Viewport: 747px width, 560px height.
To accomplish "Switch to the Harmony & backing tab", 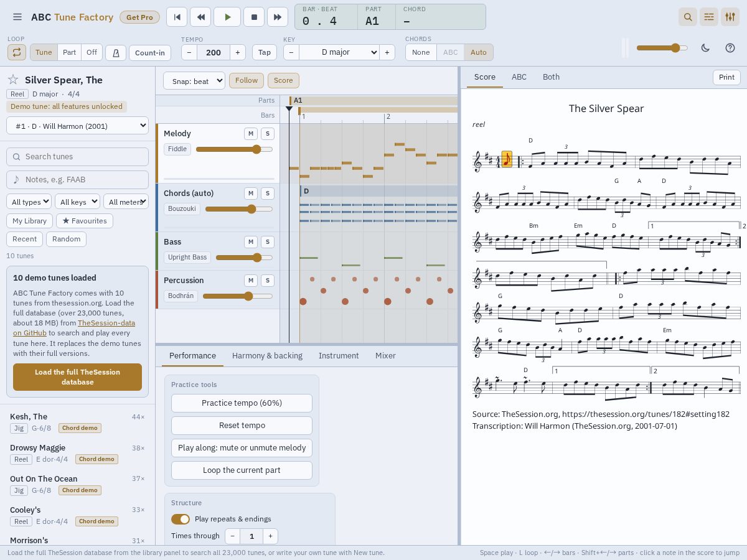I will tap(267, 356).
